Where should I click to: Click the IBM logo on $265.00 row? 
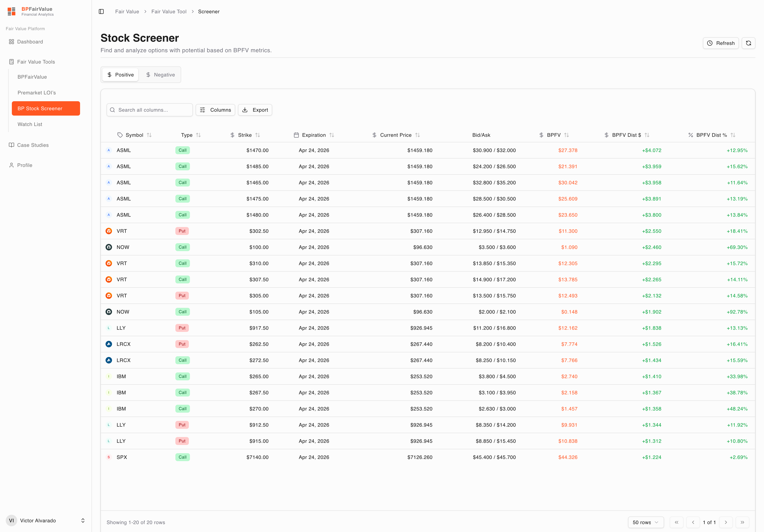click(x=109, y=376)
